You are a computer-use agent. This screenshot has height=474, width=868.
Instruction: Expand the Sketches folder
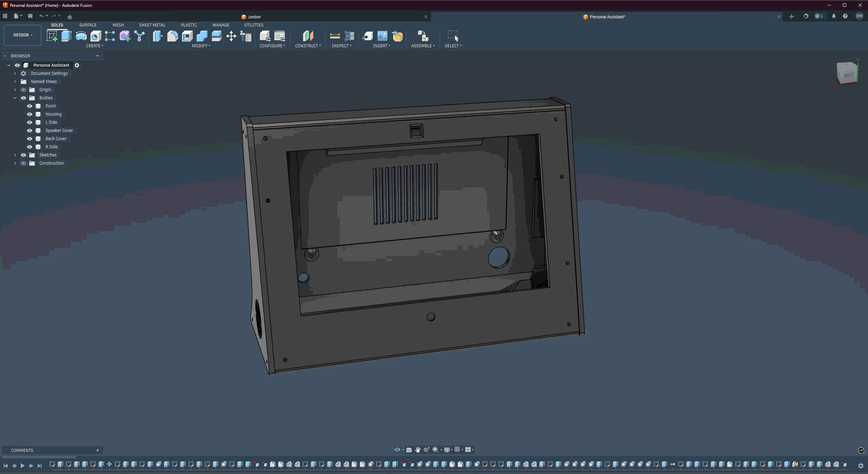(x=15, y=155)
